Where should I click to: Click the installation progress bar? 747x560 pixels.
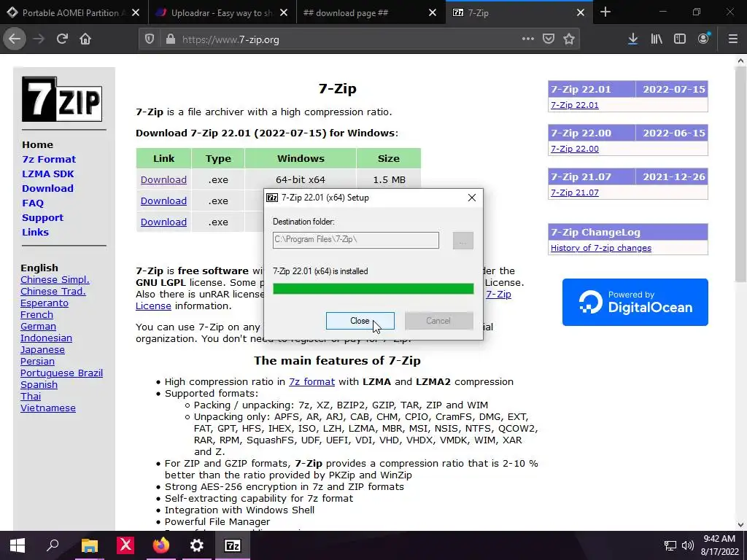tap(373, 289)
